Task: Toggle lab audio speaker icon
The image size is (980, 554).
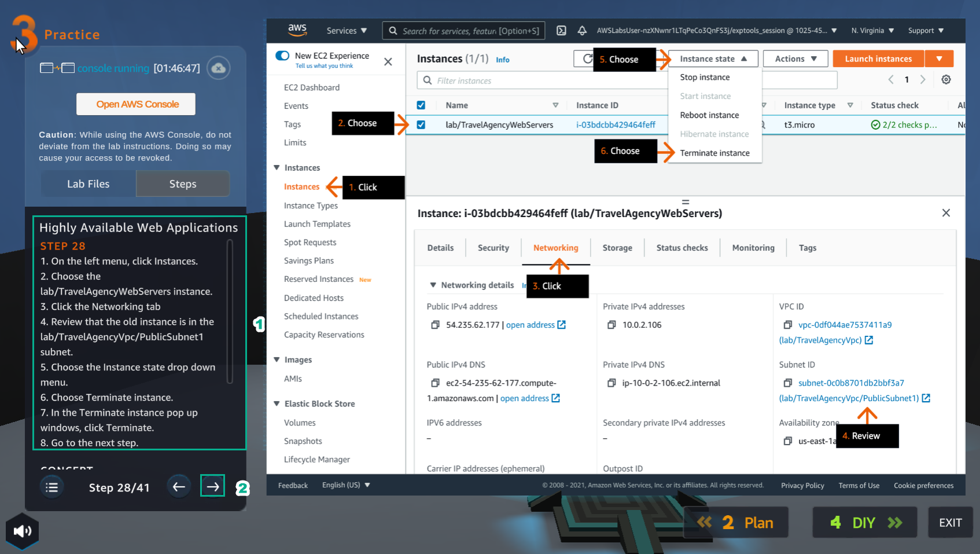Action: [22, 531]
